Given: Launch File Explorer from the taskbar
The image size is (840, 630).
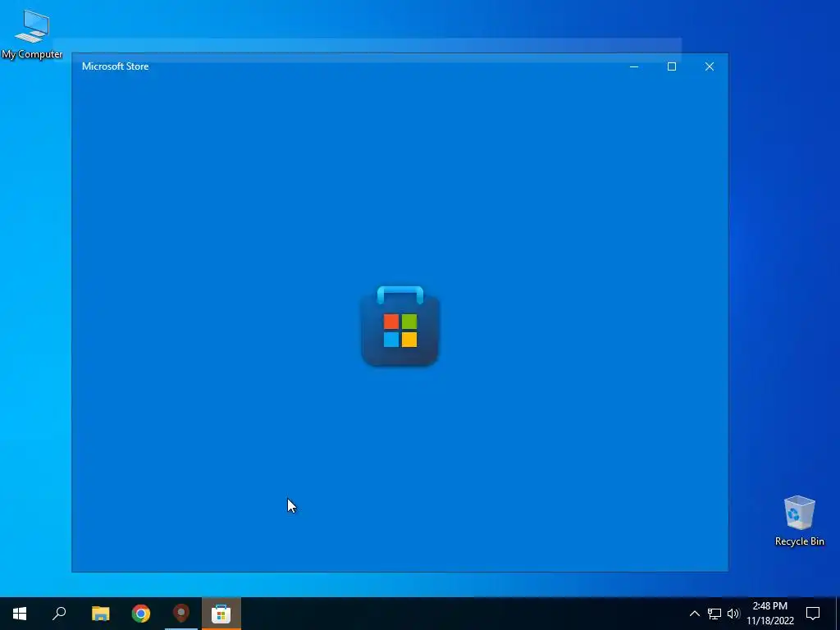Looking at the screenshot, I should tap(100, 614).
